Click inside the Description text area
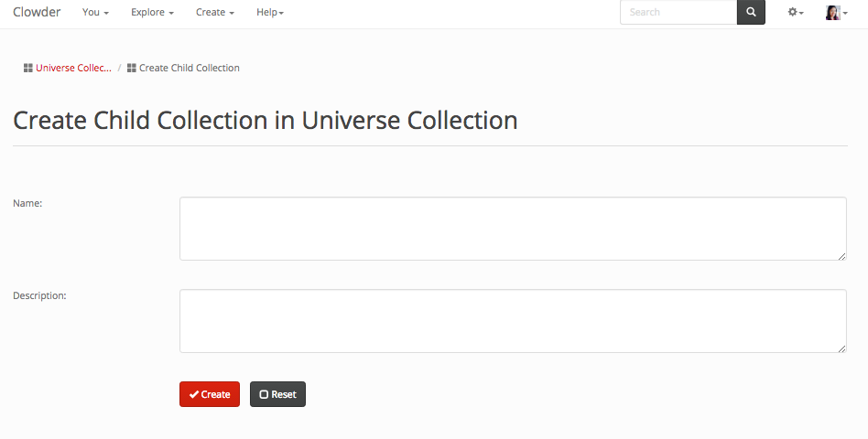868x439 pixels. pyautogui.click(x=513, y=321)
